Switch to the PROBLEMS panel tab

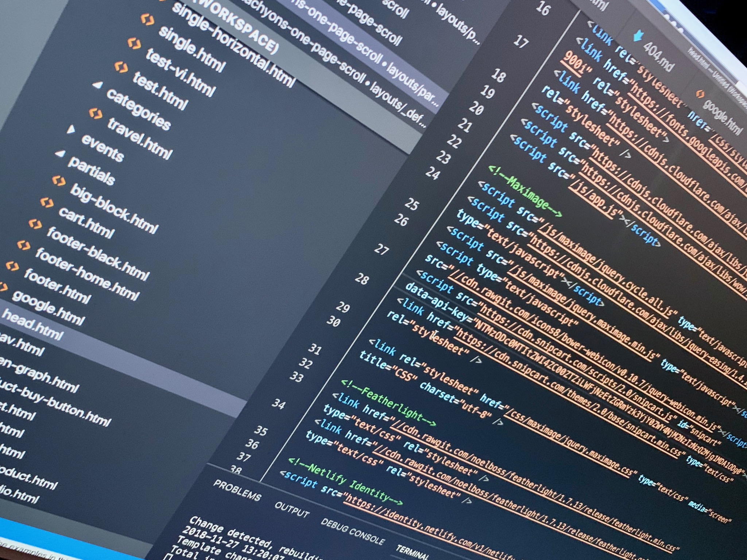pyautogui.click(x=237, y=490)
